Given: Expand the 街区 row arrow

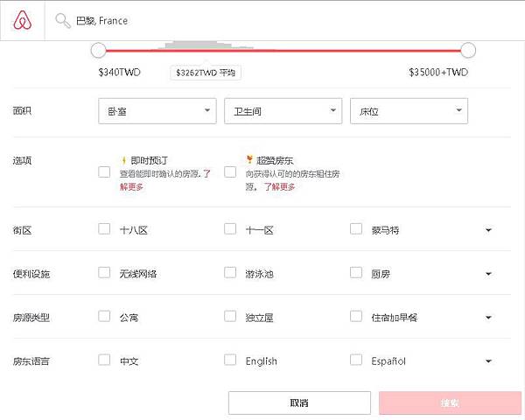Looking at the screenshot, I should (488, 230).
